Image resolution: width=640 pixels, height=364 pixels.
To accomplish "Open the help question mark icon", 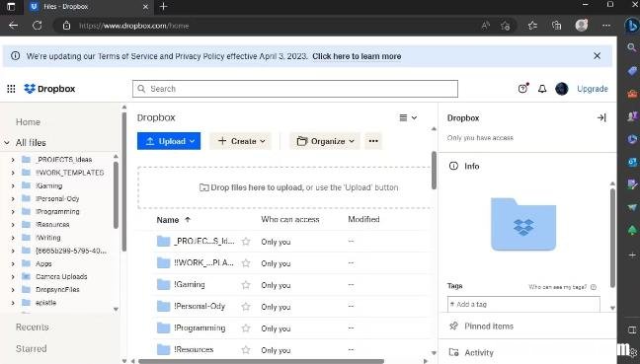I will click(522, 89).
